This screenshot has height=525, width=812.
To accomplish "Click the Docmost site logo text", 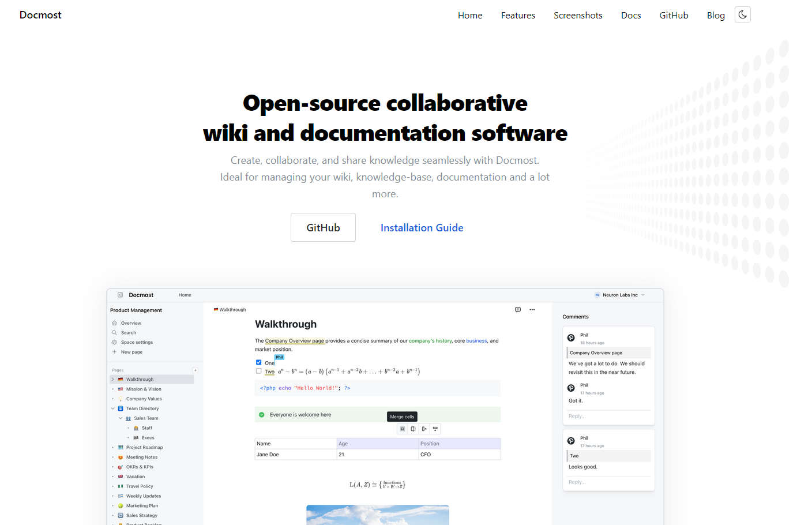I will click(40, 15).
